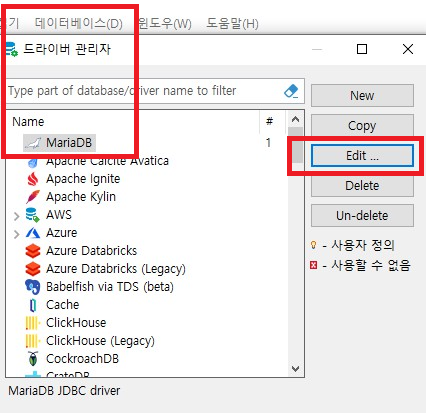Select Azure Databricks (Legacy) driver
Screen dimensions: 426x413
(x=116, y=269)
